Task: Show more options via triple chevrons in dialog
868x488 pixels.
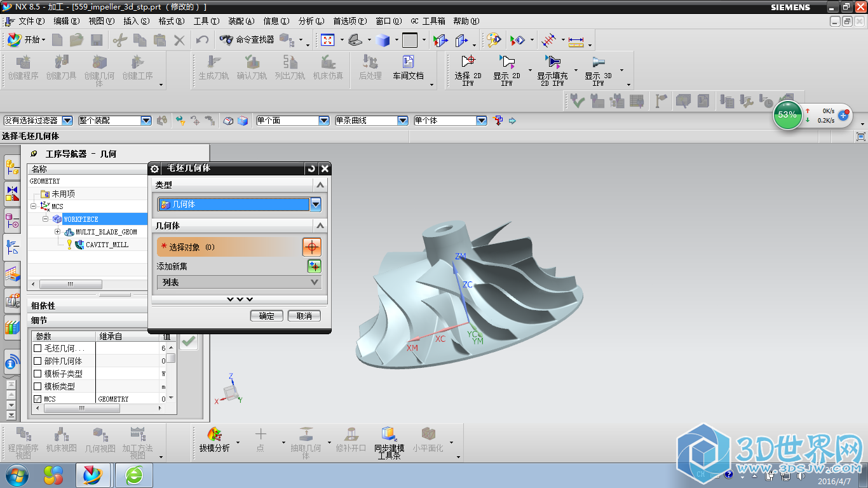Action: click(x=240, y=299)
